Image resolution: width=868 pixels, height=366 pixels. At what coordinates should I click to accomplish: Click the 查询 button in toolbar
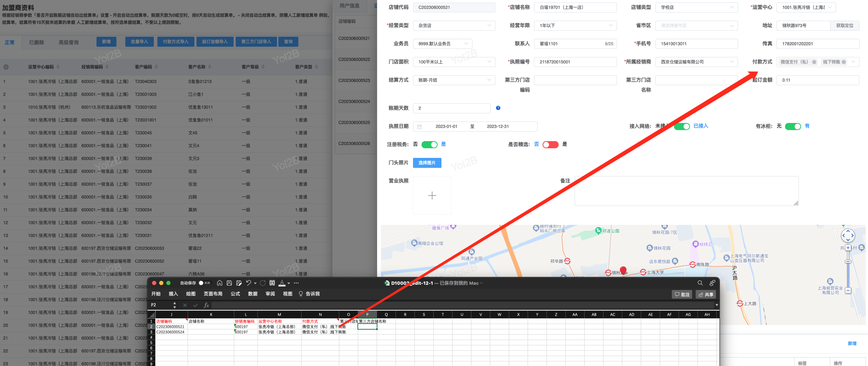point(288,42)
